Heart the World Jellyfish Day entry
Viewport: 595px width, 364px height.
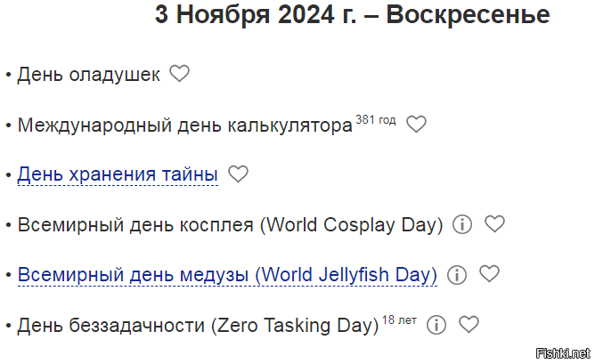pyautogui.click(x=490, y=274)
